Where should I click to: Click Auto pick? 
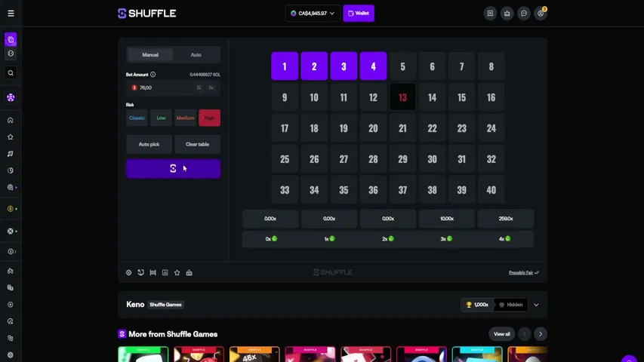coord(149,145)
